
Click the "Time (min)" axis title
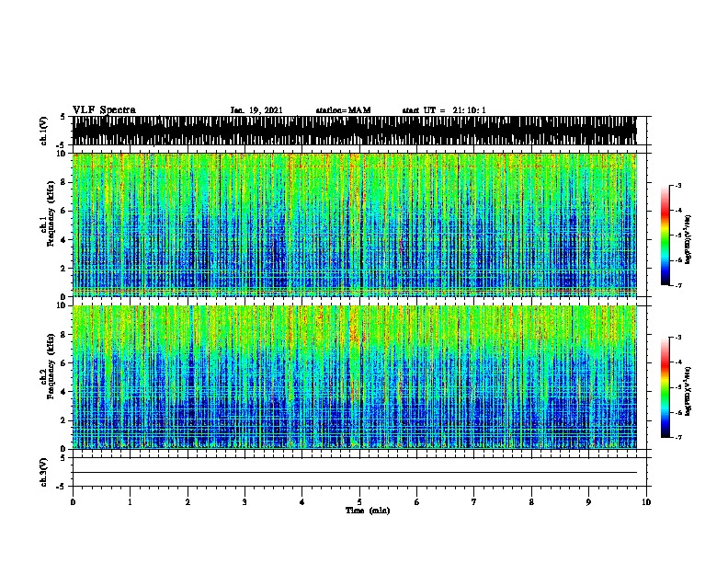pos(368,511)
